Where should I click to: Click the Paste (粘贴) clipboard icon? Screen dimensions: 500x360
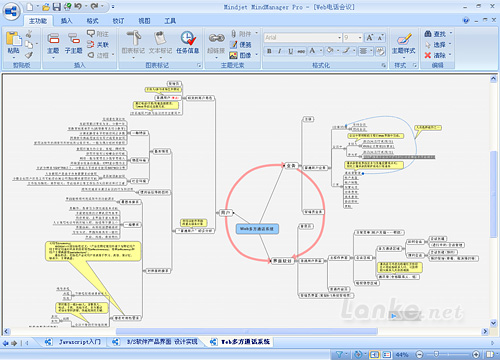[x=13, y=39]
